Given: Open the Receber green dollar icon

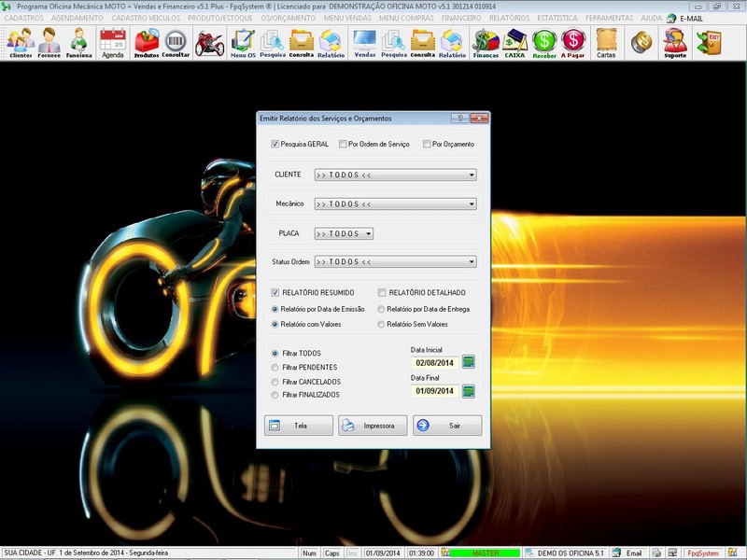Looking at the screenshot, I should 544,42.
